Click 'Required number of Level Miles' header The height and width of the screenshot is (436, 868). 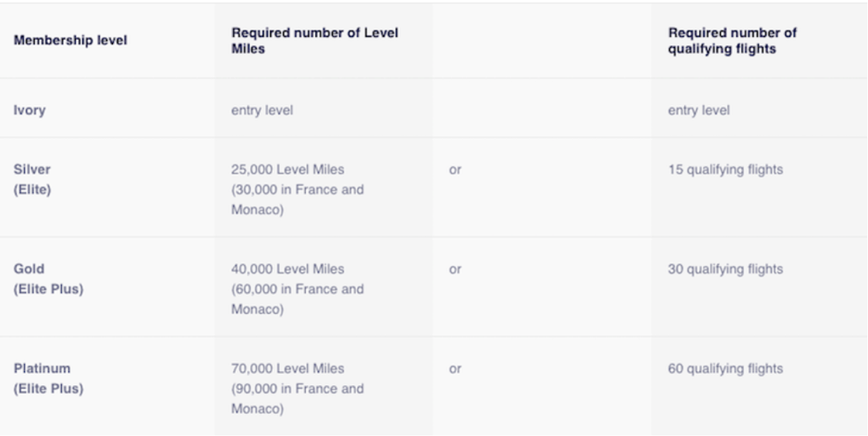point(314,41)
